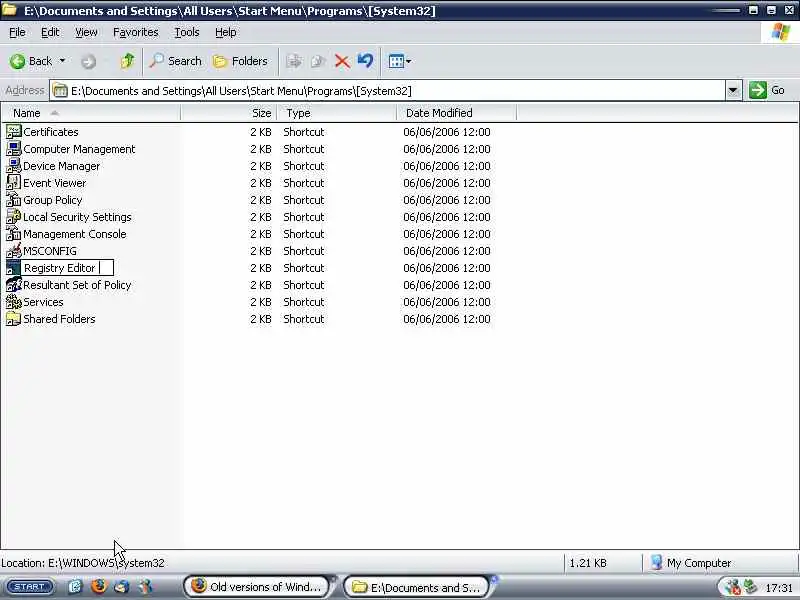The width and height of the screenshot is (800, 600).
Task: Open the Back history dropdown arrow
Action: [x=62, y=61]
